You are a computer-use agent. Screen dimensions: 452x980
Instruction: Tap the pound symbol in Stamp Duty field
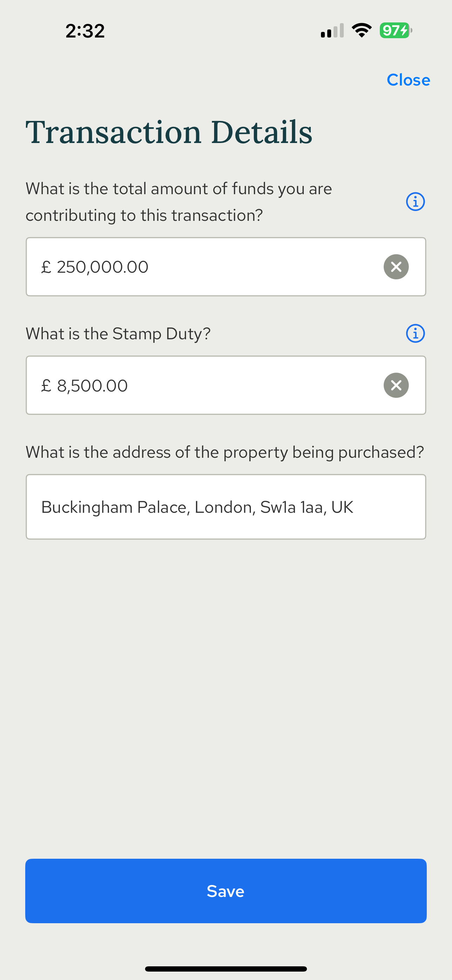coord(46,386)
